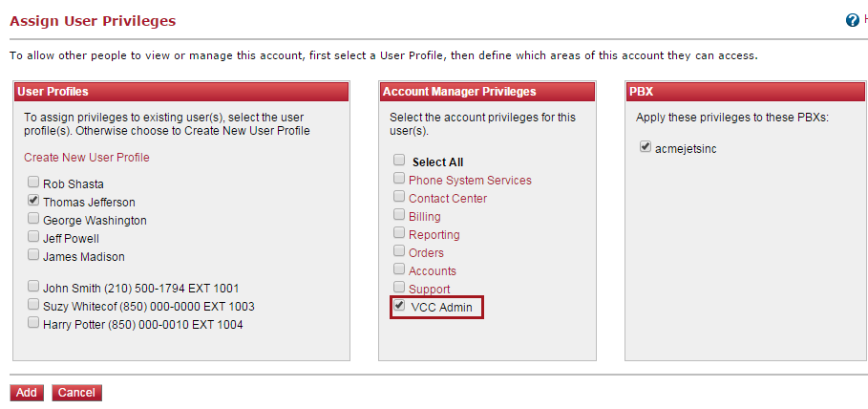Open the Help question mark icon
The image size is (868, 409).
(x=853, y=20)
